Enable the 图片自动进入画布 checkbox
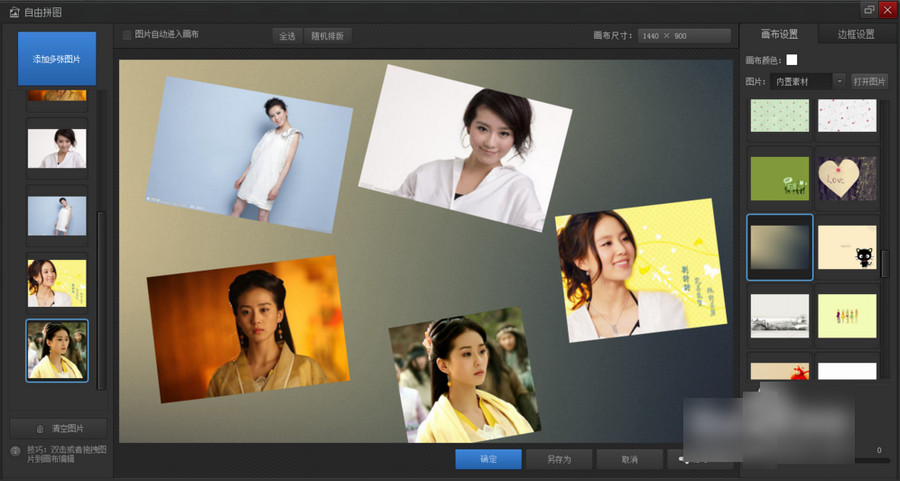Image resolution: width=900 pixels, height=481 pixels. point(127,35)
